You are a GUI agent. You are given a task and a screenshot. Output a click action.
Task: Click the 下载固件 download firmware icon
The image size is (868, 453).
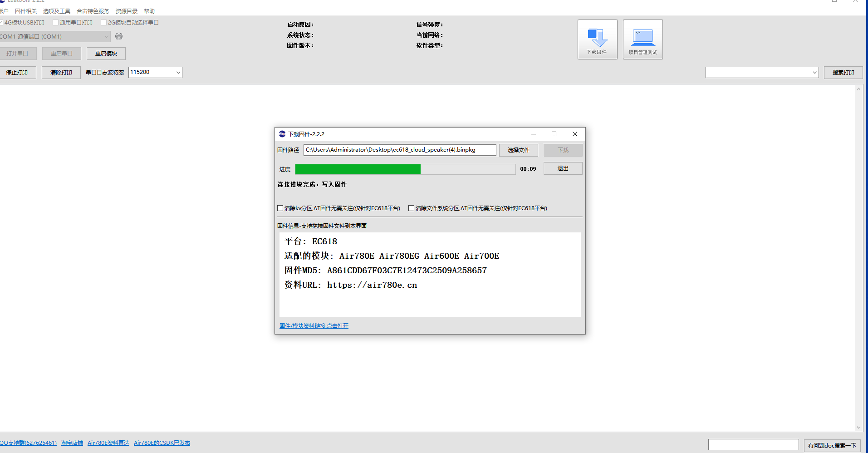[597, 39]
